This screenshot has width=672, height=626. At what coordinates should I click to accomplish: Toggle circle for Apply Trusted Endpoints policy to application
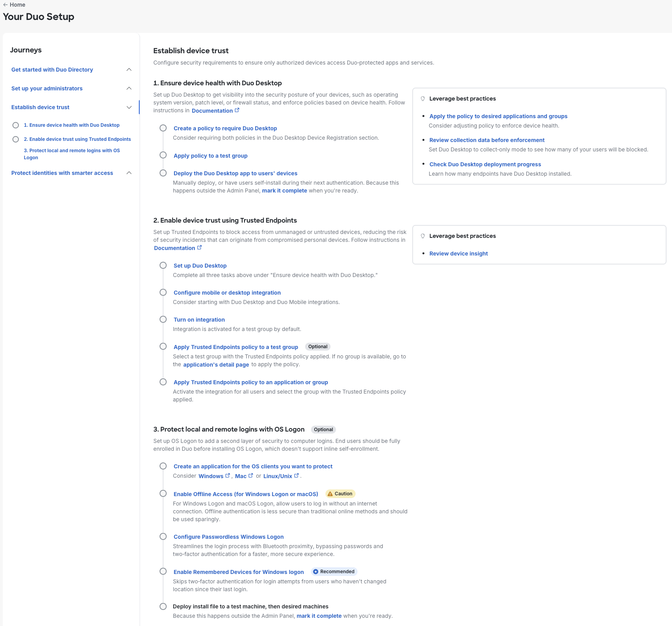point(163,382)
